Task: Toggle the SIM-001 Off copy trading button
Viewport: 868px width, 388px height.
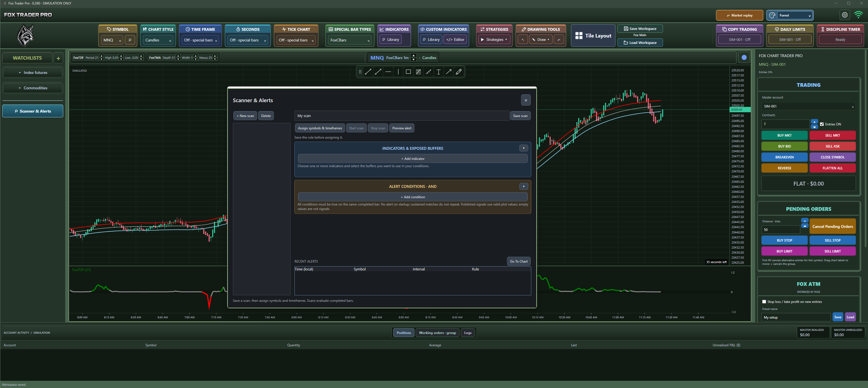Action: pyautogui.click(x=739, y=39)
